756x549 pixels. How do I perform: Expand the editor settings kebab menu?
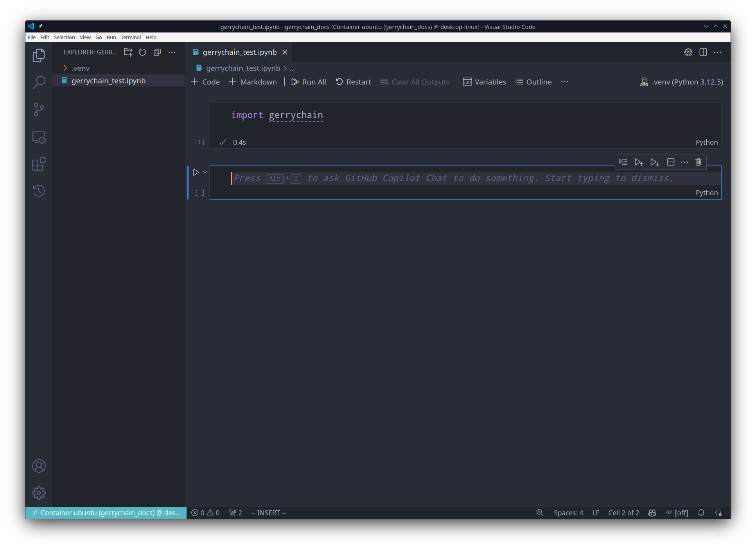click(718, 52)
